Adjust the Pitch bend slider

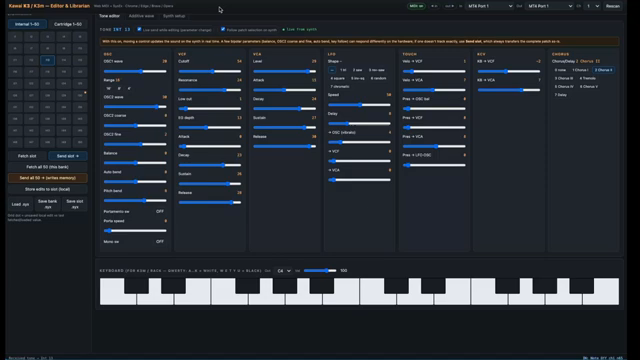(135, 200)
